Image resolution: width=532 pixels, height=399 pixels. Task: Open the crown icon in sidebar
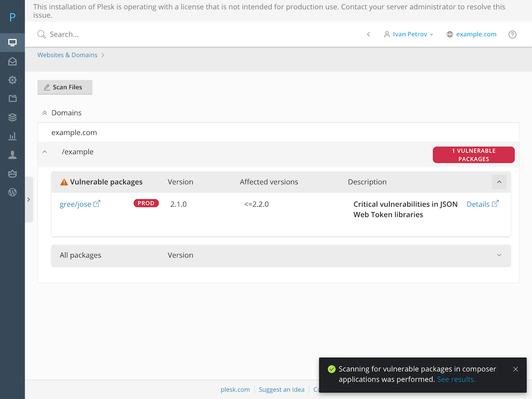[x=12, y=174]
